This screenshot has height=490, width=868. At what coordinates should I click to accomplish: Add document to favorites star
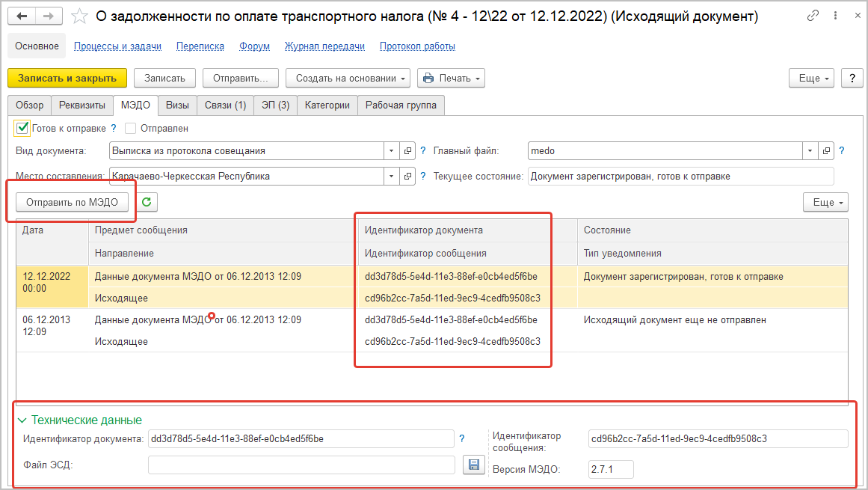pyautogui.click(x=78, y=16)
